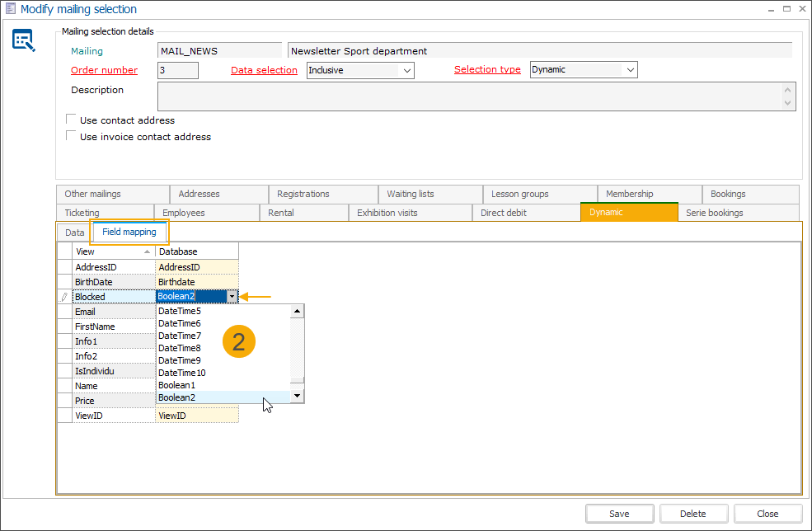Select Boolean1 from the field list

(x=177, y=385)
